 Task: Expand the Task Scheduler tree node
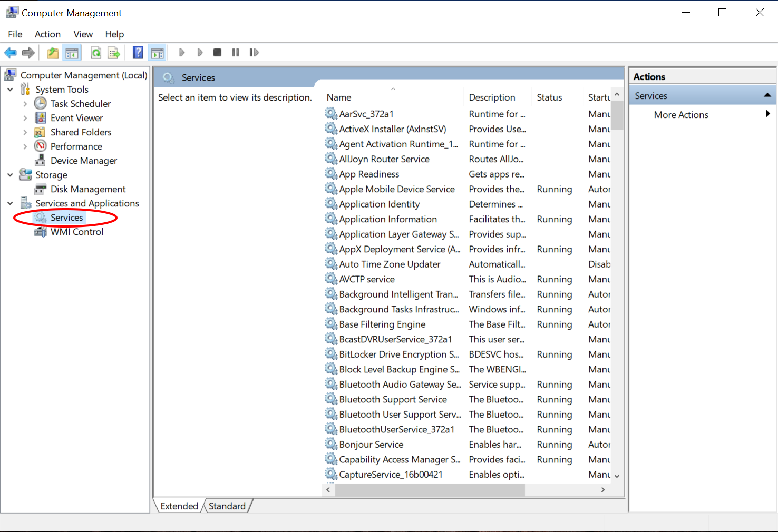(x=25, y=104)
